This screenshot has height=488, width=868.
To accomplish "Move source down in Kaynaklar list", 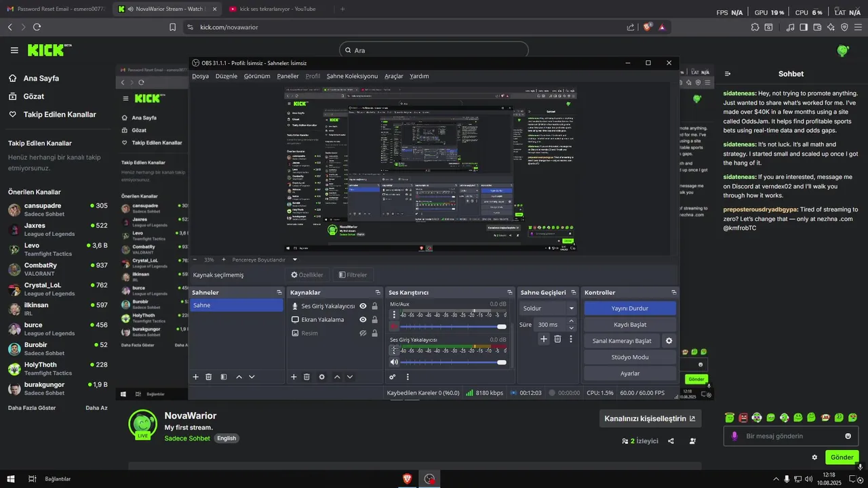I will [350, 377].
